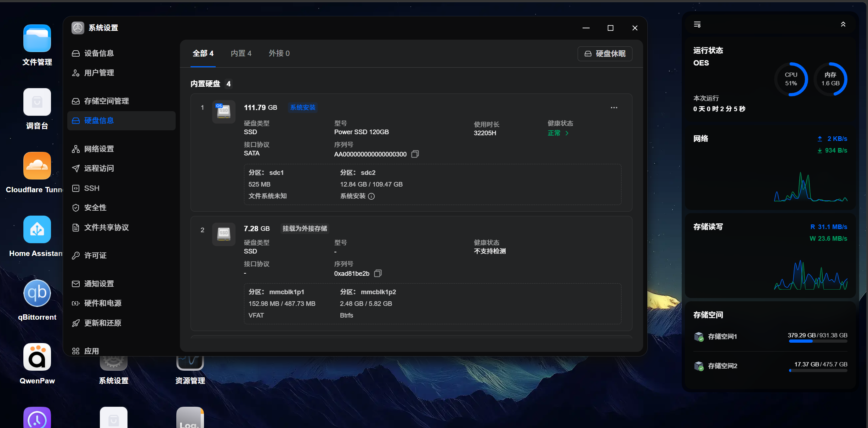This screenshot has height=428, width=868.
Task: Copy the AA000000000000000300 serial number
Action: [415, 154]
